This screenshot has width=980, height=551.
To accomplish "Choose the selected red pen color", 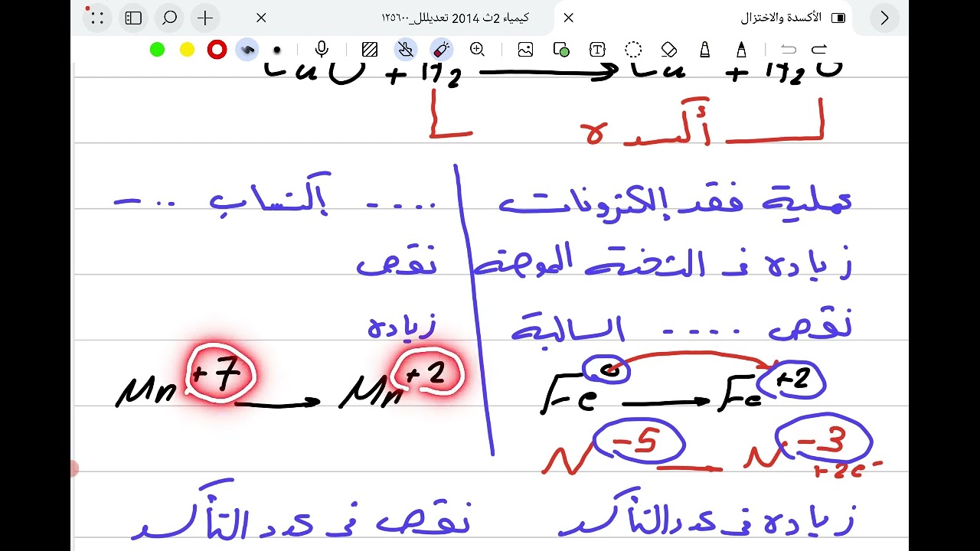I will point(217,50).
